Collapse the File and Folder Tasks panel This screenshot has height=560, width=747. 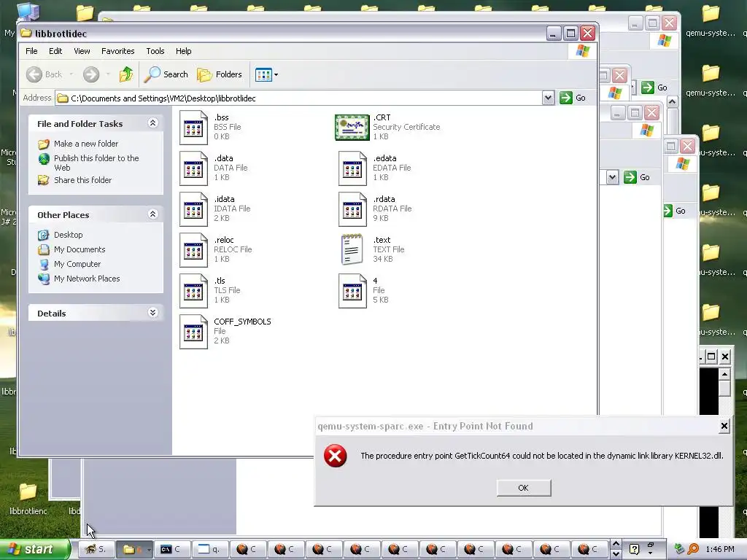pos(153,123)
